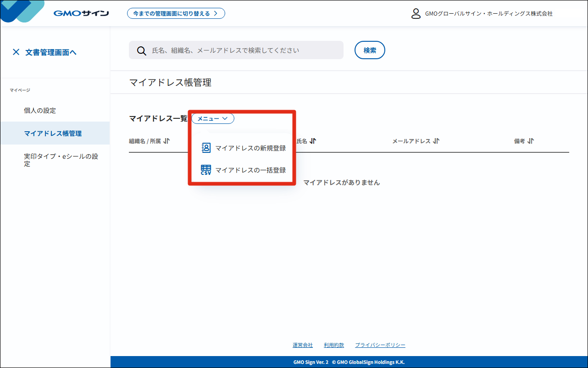Open the プライバシーポリシー footer link
The width and height of the screenshot is (588, 368).
380,345
